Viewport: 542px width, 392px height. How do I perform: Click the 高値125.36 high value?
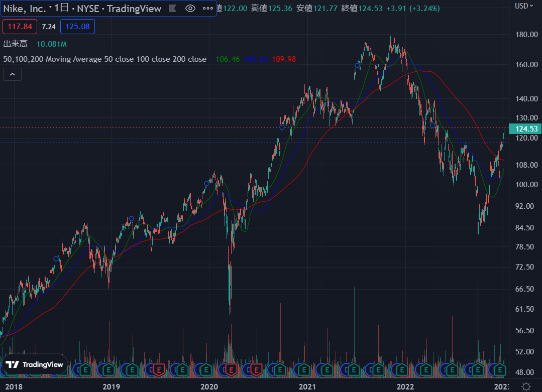(271, 9)
